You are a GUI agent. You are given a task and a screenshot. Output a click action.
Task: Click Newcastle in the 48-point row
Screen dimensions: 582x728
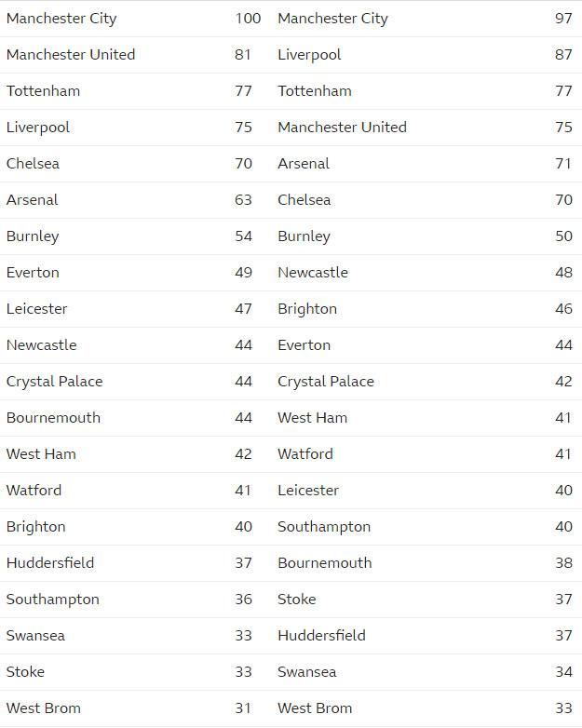(x=313, y=273)
